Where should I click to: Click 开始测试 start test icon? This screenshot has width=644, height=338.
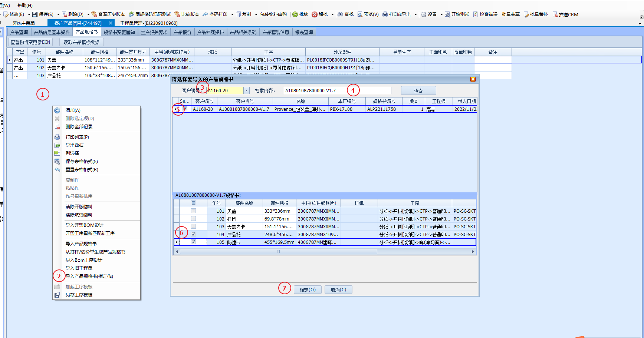(448, 14)
